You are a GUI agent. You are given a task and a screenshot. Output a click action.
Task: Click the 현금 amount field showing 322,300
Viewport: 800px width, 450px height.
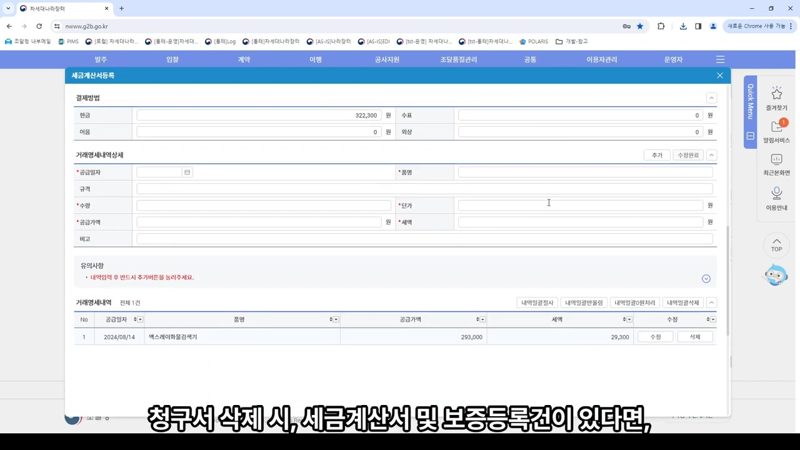259,116
